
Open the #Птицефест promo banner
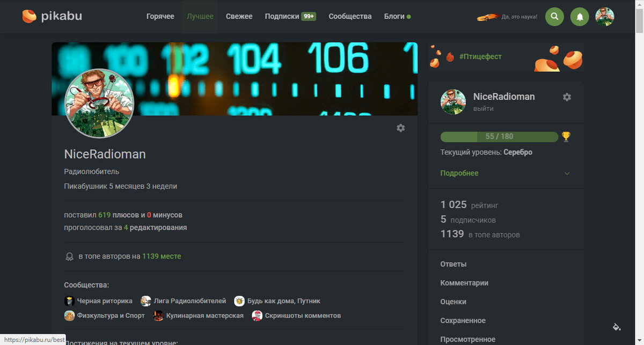click(x=506, y=57)
